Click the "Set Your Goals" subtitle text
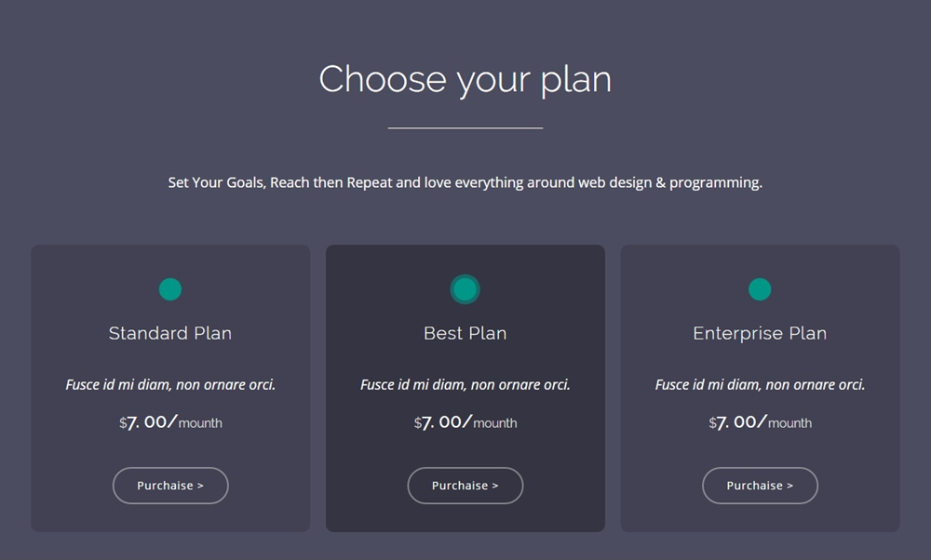Image resolution: width=931 pixels, height=560 pixels. pos(465,182)
